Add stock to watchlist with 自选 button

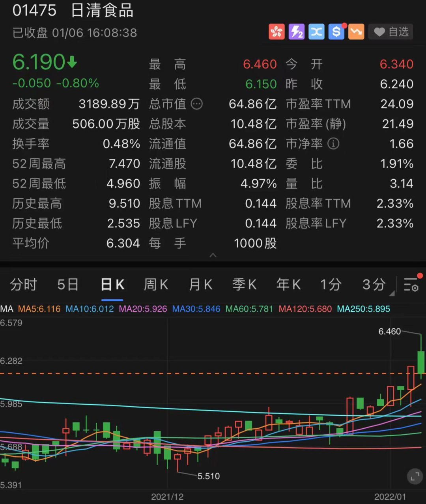391,32
